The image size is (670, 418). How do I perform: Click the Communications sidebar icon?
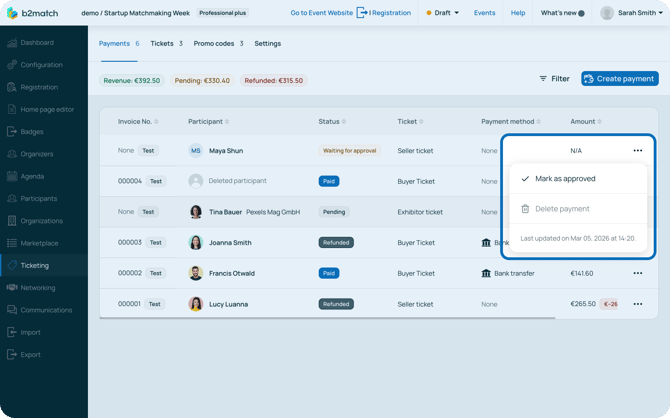click(12, 310)
